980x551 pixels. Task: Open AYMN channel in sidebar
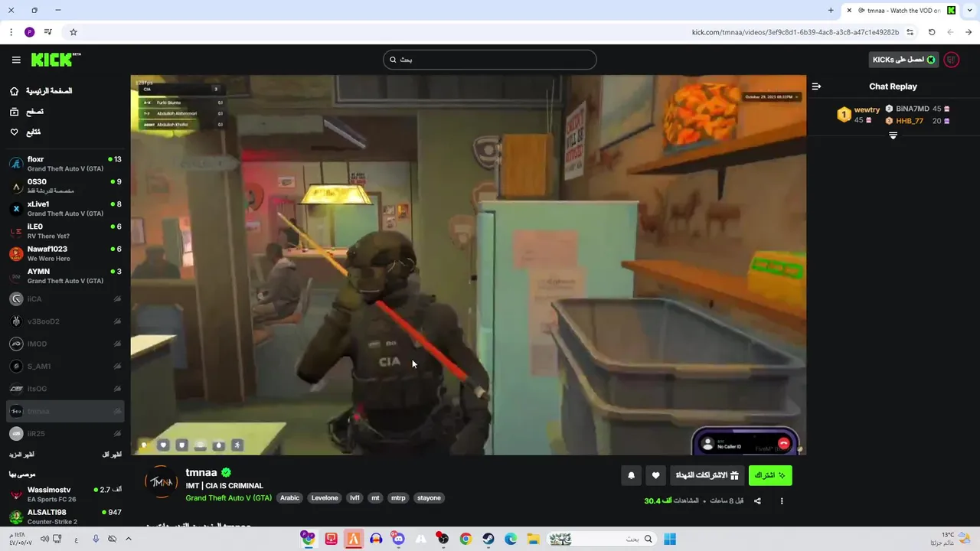pyautogui.click(x=65, y=275)
